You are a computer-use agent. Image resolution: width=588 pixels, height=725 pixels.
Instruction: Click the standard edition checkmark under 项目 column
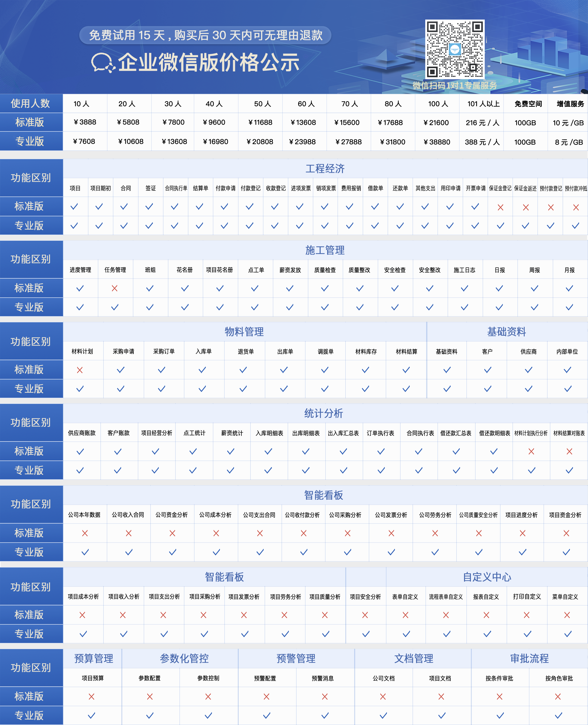coord(74,206)
